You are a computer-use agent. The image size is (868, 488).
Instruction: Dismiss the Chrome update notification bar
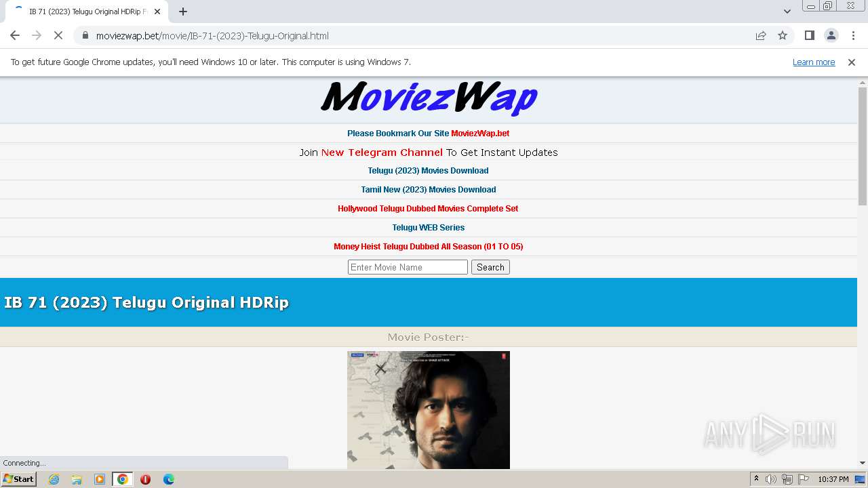point(852,62)
